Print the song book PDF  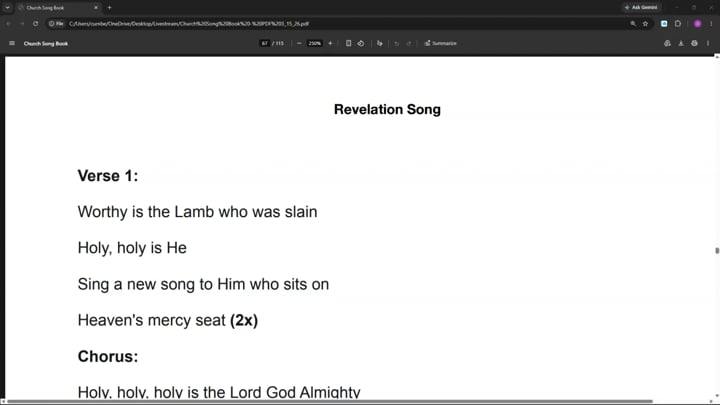pos(694,43)
